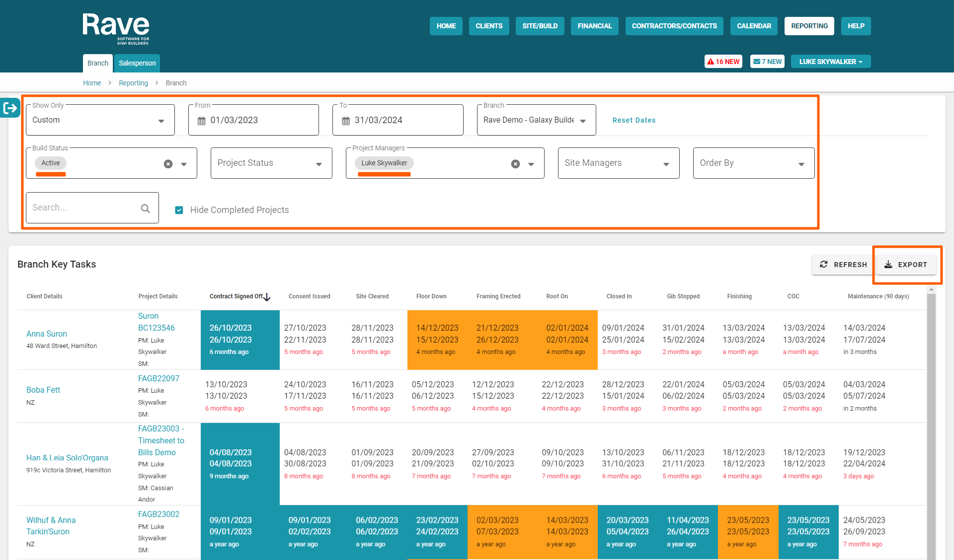Open the Financial menu
Viewport: 954px width, 560px height.
pos(594,26)
